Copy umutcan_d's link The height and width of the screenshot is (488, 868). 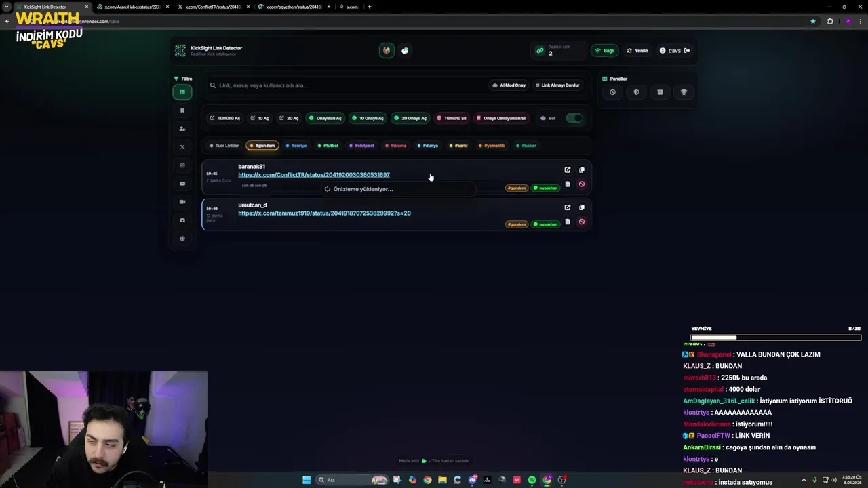581,207
